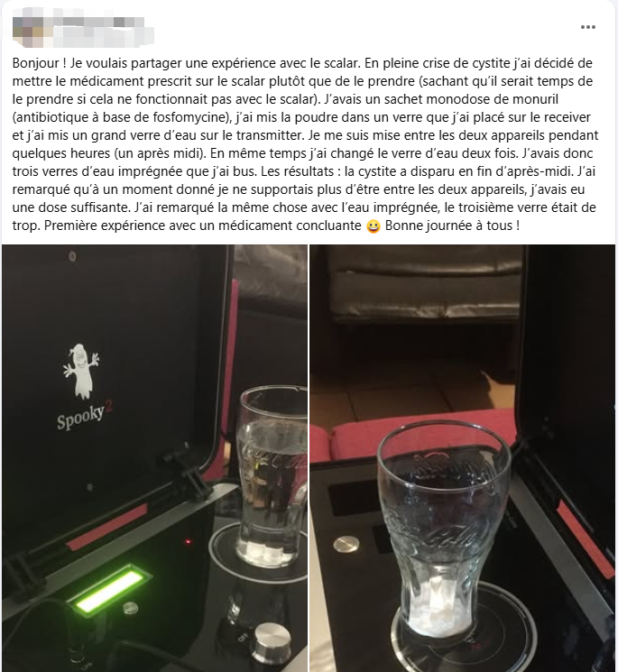618x672 pixels.
Task: Click the green lit LCD display in left photo
Action: (x=111, y=589)
